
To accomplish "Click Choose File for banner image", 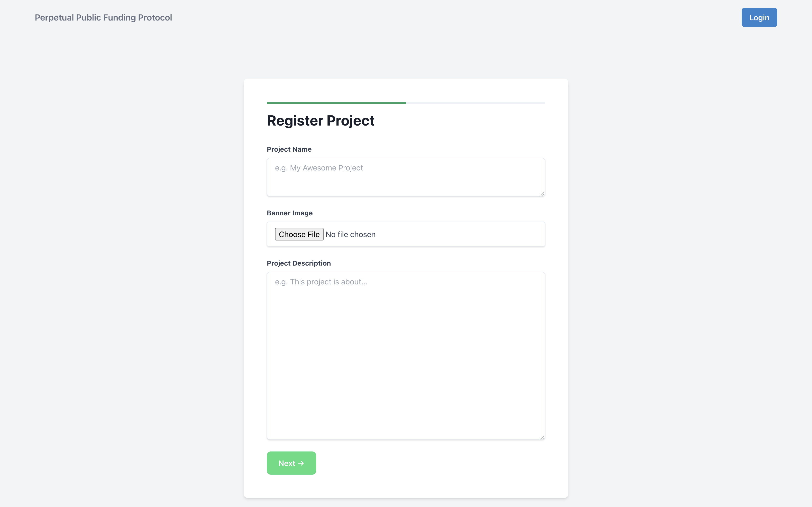I will point(299,234).
